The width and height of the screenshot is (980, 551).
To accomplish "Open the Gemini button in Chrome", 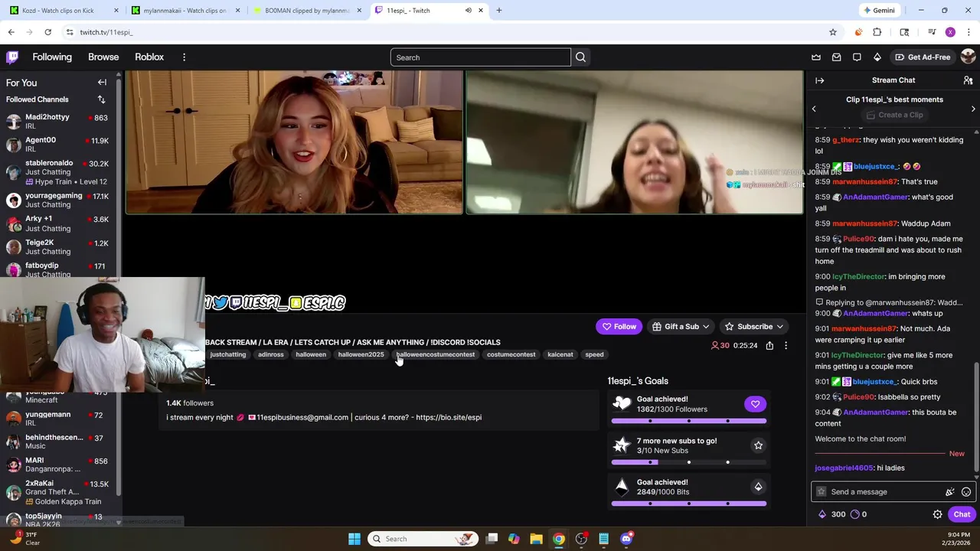I will (x=878, y=11).
